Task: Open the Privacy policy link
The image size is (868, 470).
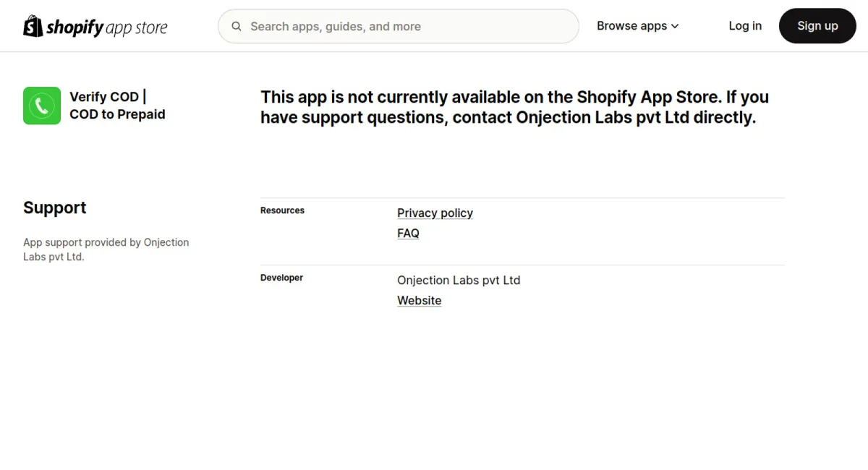Action: [435, 213]
